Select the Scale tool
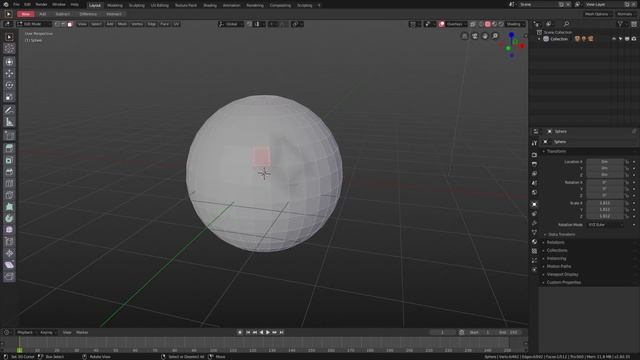Viewport: 640px width, 360px height. point(9,97)
